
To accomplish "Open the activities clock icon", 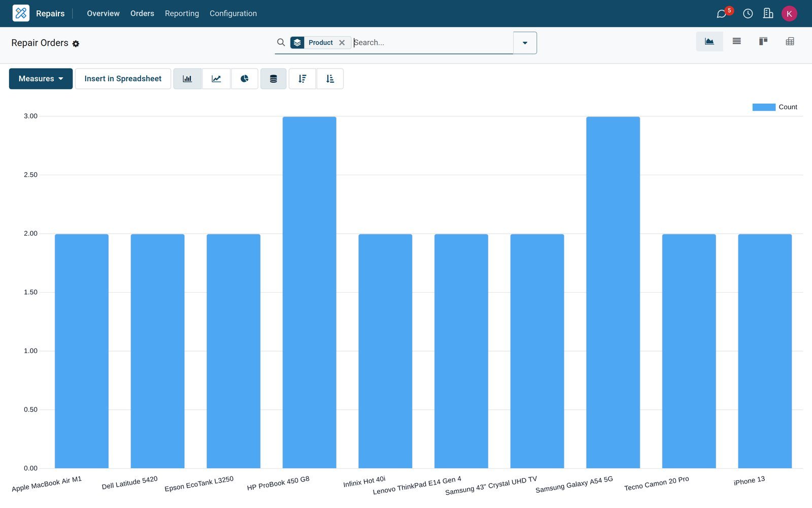I will coord(748,14).
